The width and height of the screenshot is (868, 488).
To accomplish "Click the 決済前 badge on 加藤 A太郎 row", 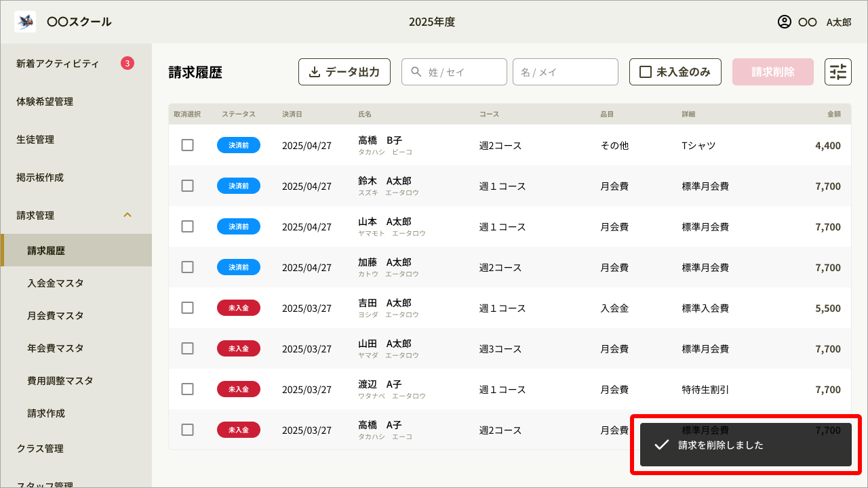I will [239, 267].
